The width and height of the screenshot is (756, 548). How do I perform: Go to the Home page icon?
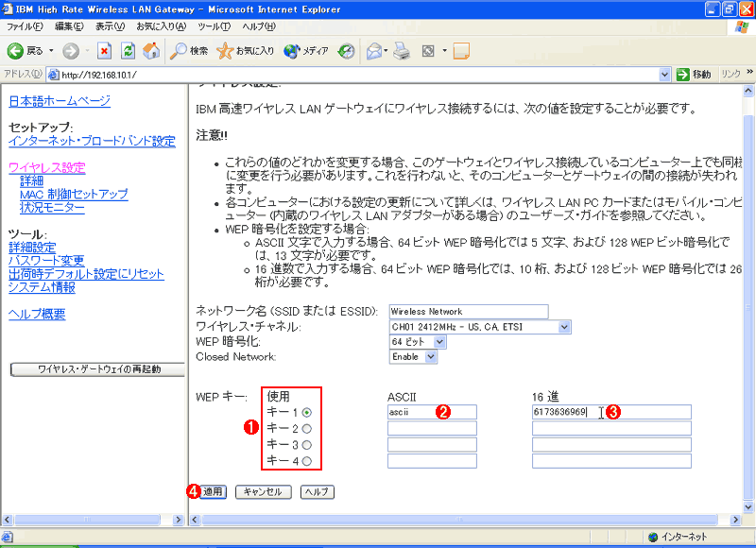click(x=151, y=51)
